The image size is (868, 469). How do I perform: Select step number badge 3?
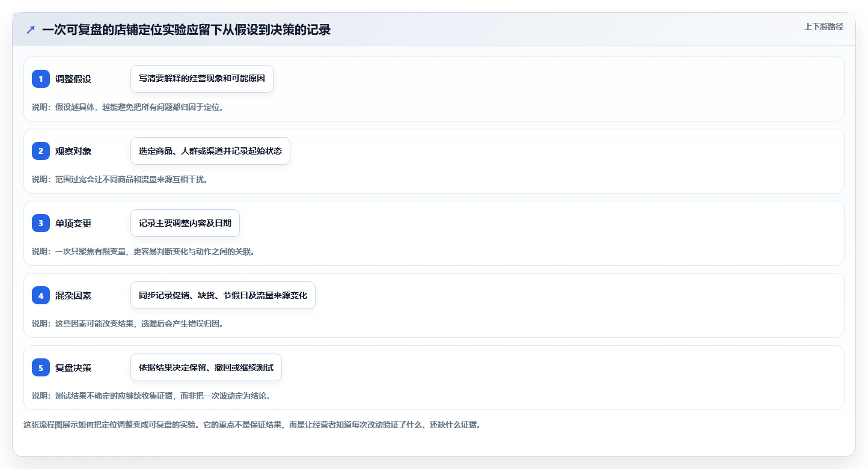click(x=41, y=223)
